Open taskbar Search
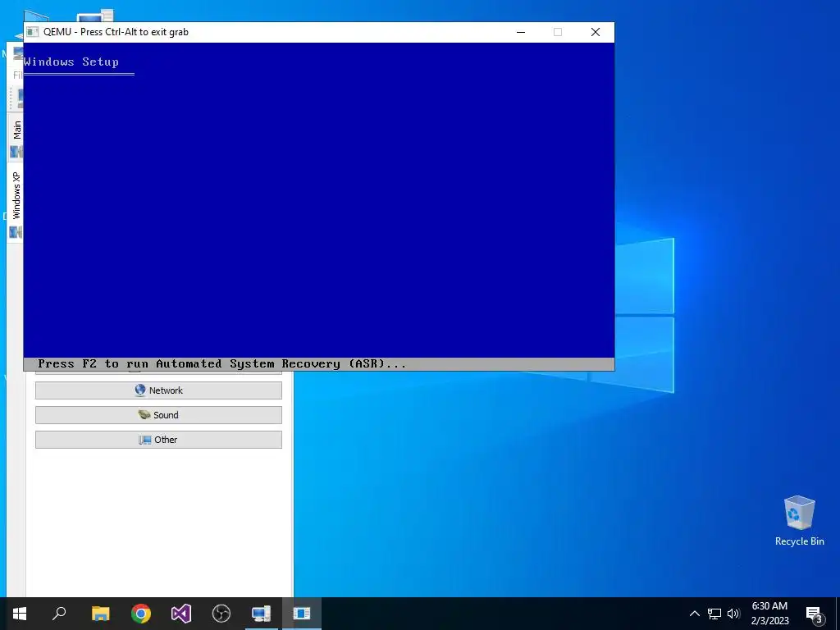This screenshot has height=630, width=840. [x=59, y=614]
